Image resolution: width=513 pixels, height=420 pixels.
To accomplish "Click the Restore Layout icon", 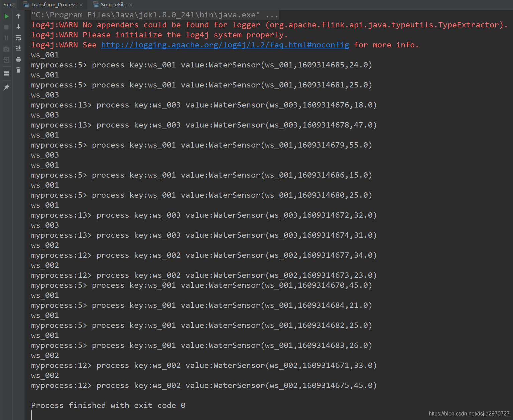I will [x=6, y=73].
